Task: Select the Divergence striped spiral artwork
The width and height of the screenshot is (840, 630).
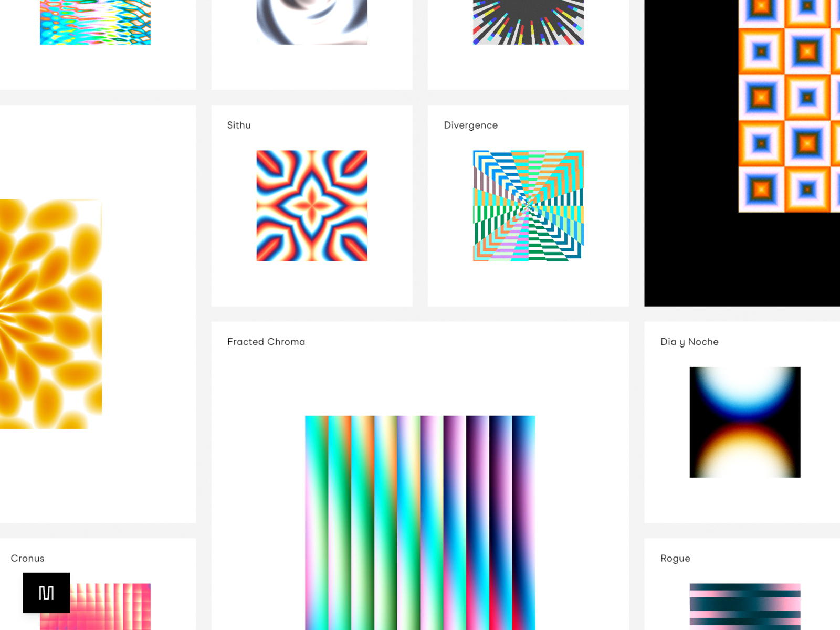Action: (528, 206)
